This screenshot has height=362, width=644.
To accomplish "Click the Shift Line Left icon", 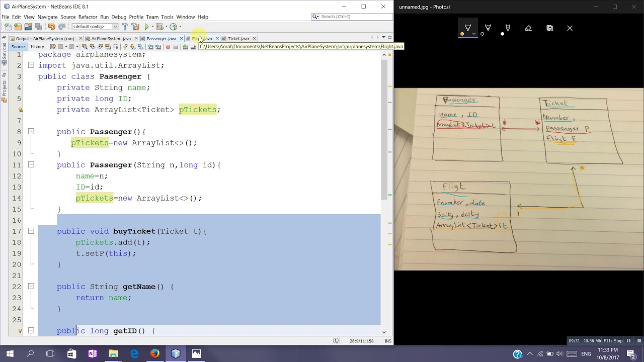I will [150, 47].
